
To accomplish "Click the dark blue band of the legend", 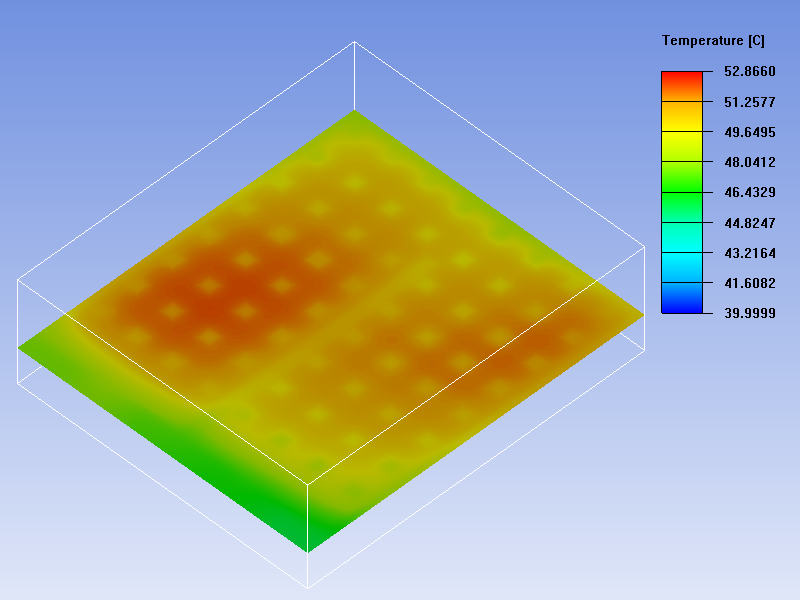I will 682,298.
